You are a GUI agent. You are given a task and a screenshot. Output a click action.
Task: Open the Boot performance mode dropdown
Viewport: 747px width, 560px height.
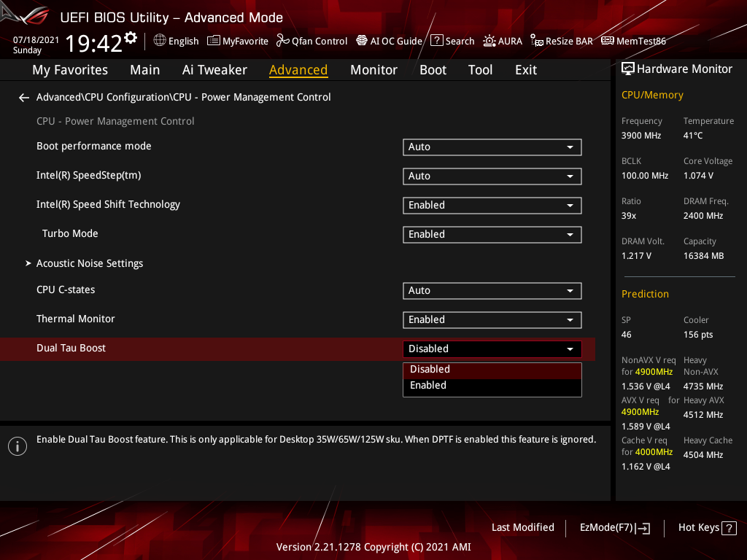pyautogui.click(x=492, y=147)
